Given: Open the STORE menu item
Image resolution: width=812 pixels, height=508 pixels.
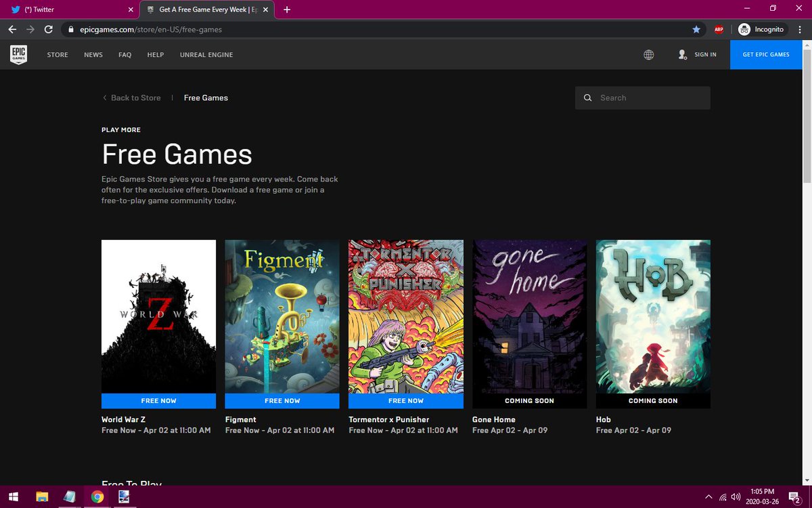Looking at the screenshot, I should 58,55.
